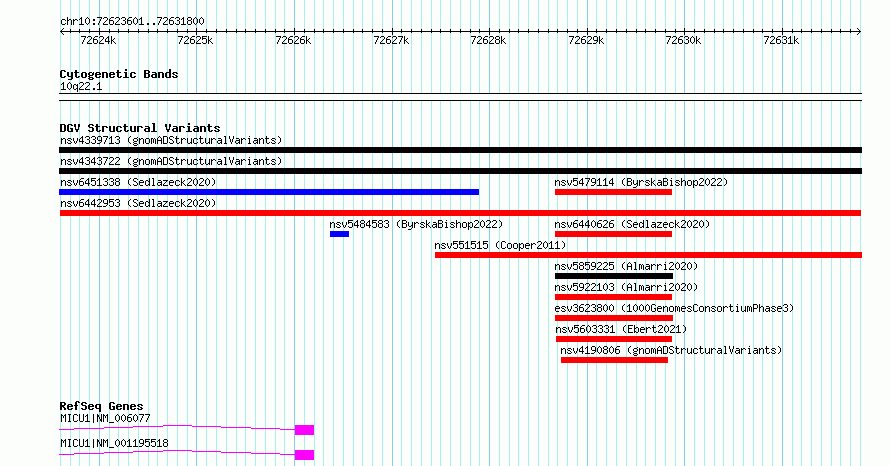Open the nsv5484583 (ByrskaBishop2022) label
The height and width of the screenshot is (466, 890).
[416, 224]
